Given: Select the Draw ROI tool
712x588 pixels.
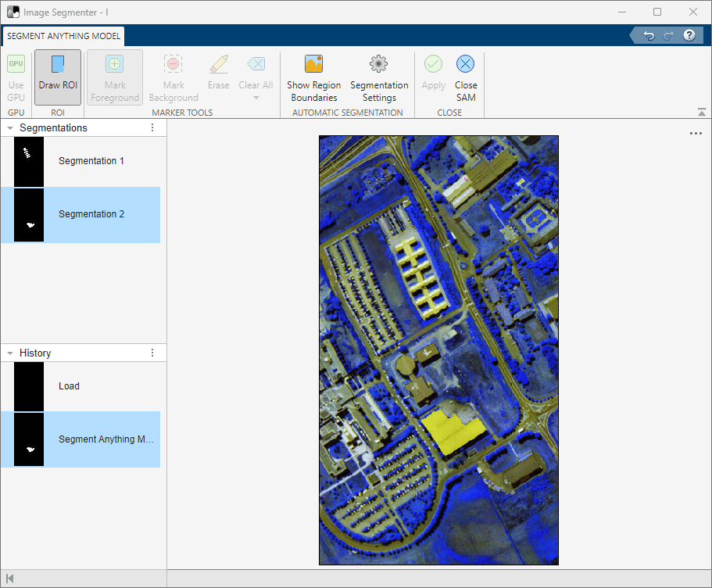Looking at the screenshot, I should (x=57, y=77).
